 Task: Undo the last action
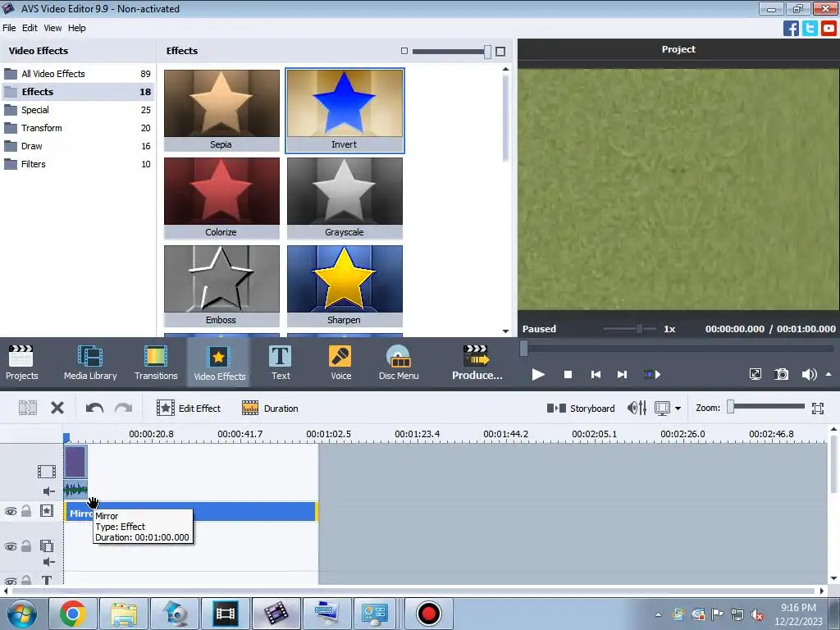pyautogui.click(x=94, y=409)
